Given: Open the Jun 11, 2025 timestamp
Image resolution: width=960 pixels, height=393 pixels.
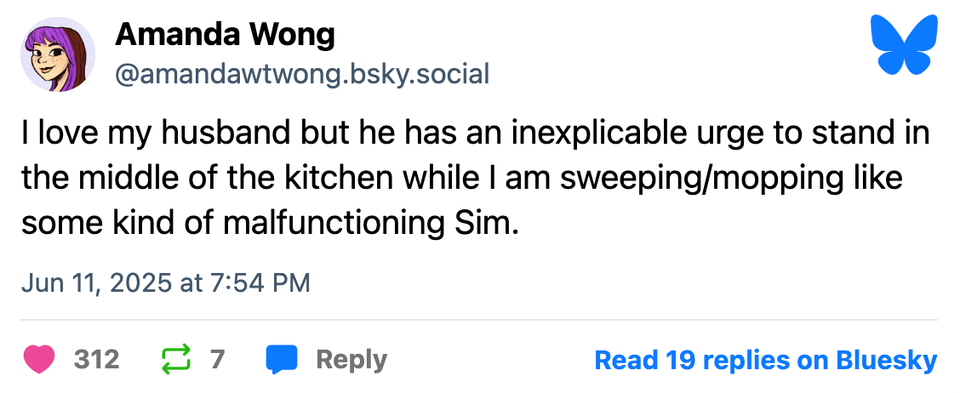Looking at the screenshot, I should coord(165,283).
